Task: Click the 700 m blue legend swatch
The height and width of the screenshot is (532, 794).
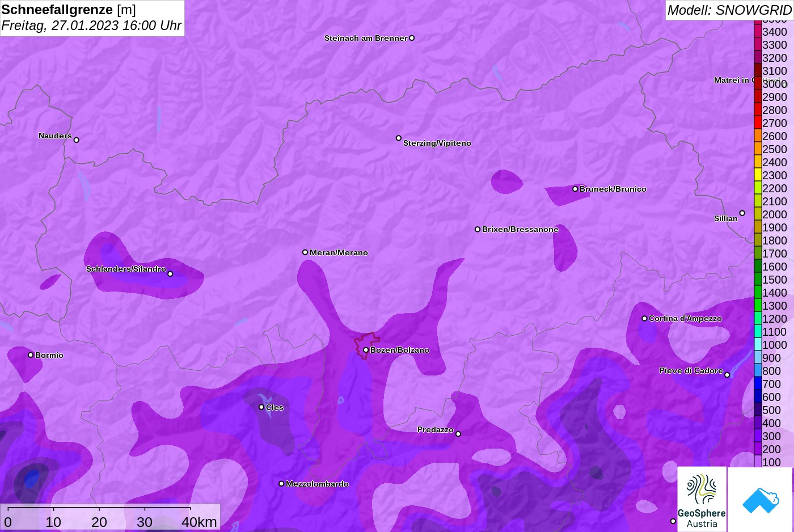Action: [x=758, y=383]
